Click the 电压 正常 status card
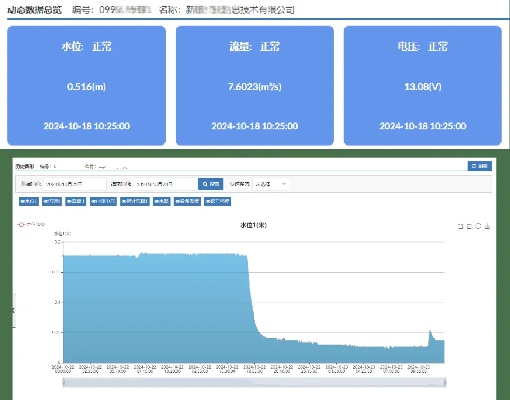 [423, 86]
